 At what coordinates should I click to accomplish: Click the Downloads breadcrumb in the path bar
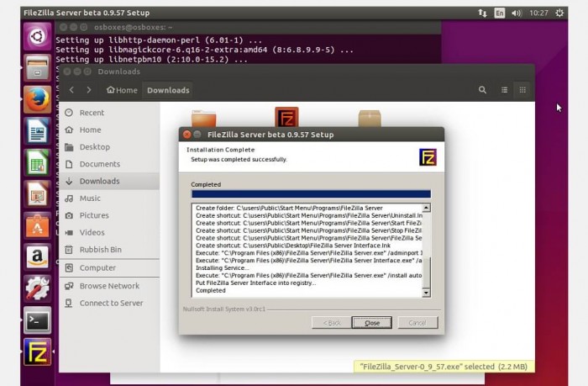tap(168, 90)
